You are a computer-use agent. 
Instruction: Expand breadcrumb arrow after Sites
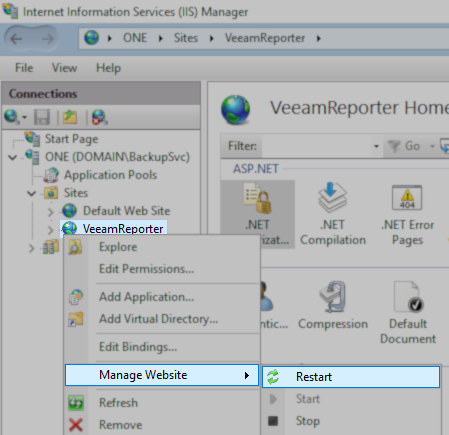(212, 38)
